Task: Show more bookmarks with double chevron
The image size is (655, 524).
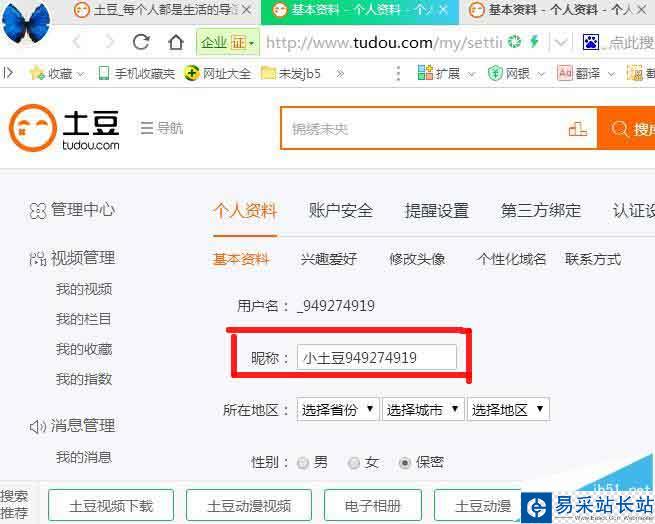Action: [340, 74]
